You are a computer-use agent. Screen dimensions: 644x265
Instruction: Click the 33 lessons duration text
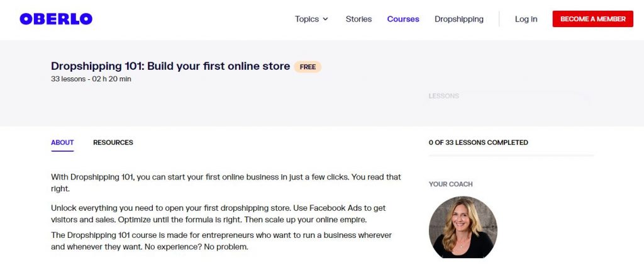coord(91,79)
